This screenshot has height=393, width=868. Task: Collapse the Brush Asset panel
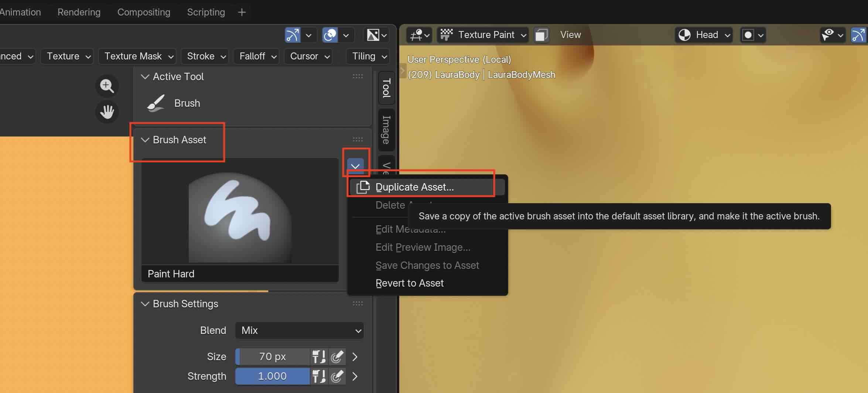145,140
